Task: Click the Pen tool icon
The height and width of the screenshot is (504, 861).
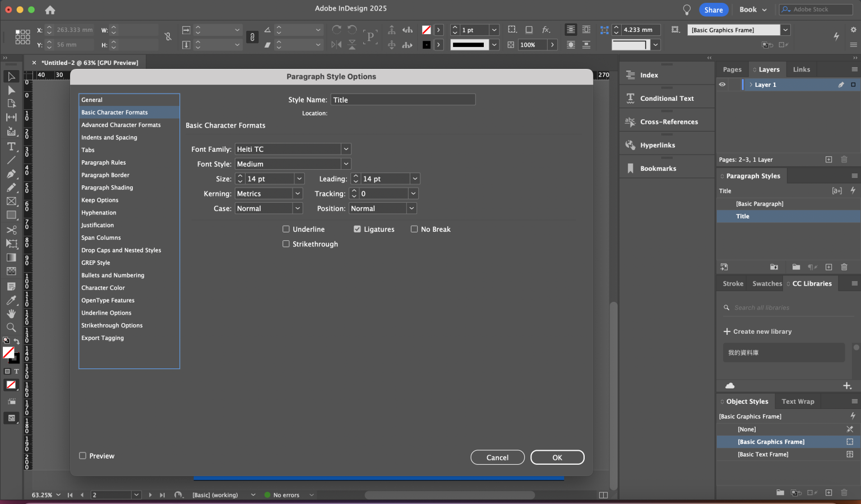Action: coord(11,174)
